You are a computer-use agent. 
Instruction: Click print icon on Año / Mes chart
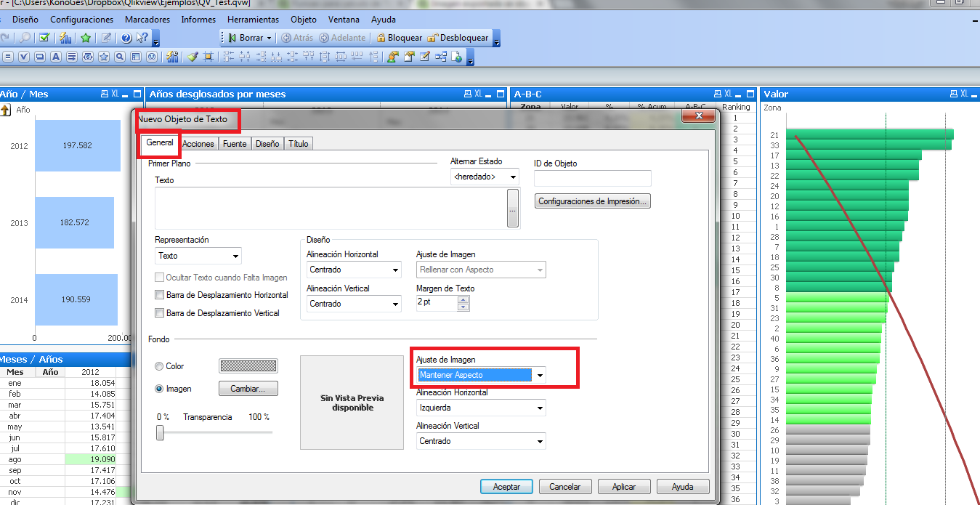coord(105,94)
